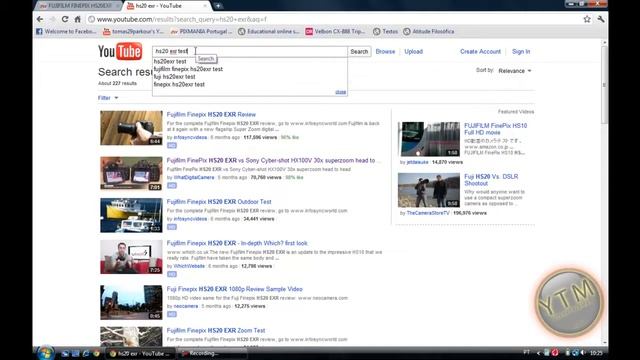Visit the jetdaisuke channel link
Screen dimensions: 640x360
(418, 162)
